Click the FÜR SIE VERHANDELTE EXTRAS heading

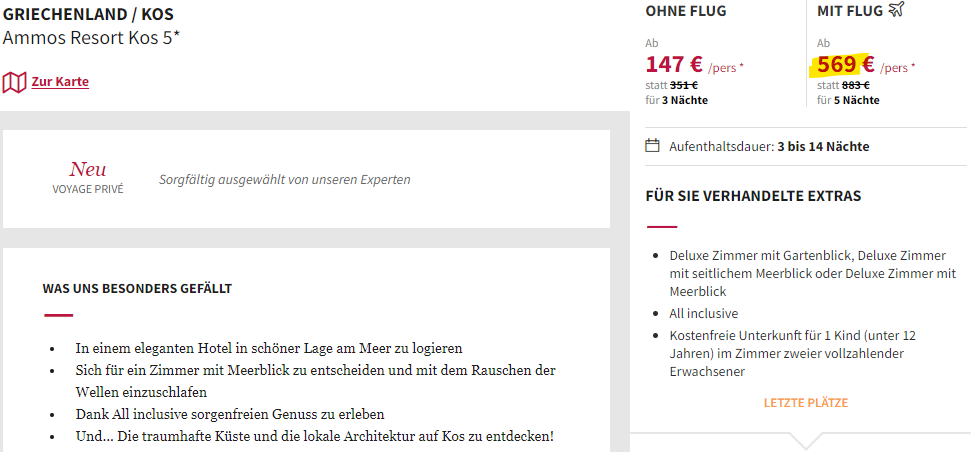click(x=753, y=197)
